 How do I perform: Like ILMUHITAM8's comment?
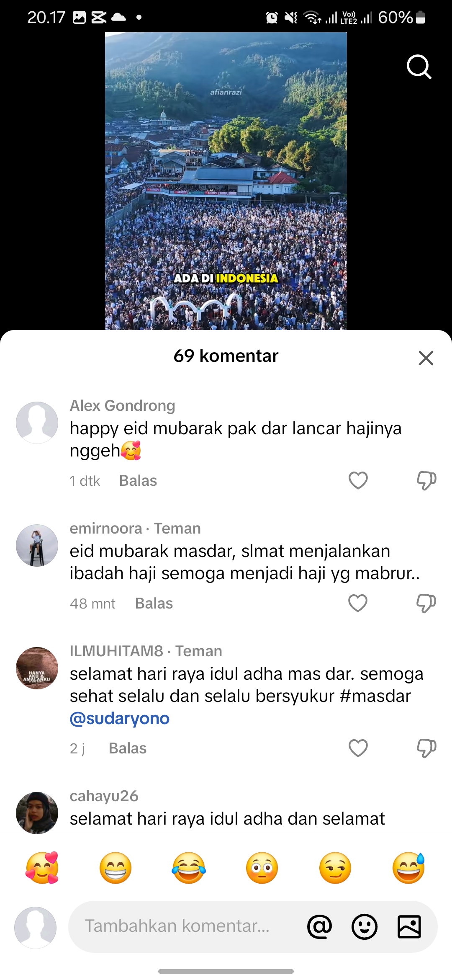coord(358,748)
